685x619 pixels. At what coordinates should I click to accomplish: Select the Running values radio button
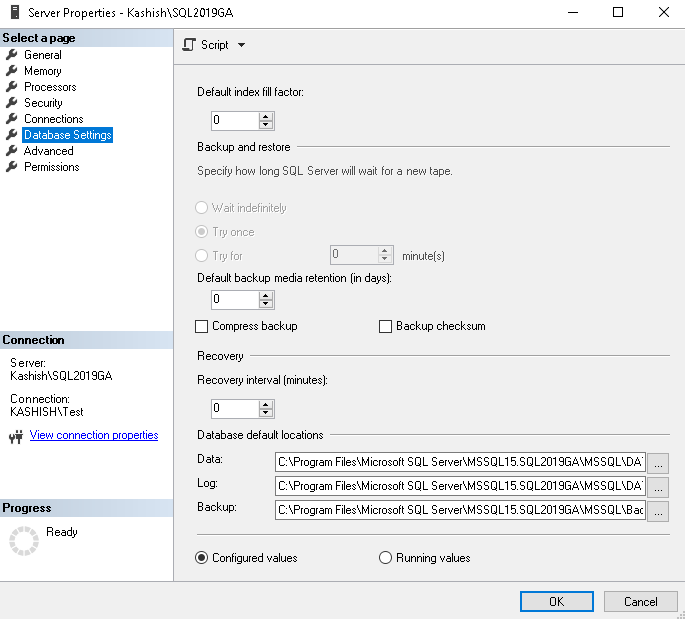pyautogui.click(x=386, y=558)
